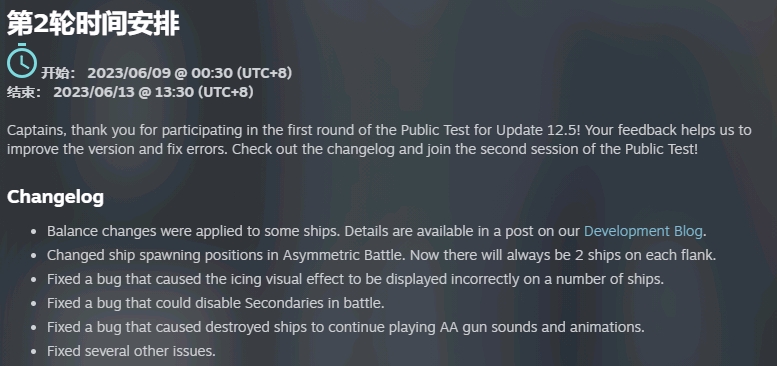Image resolution: width=777 pixels, height=366 pixels.
Task: Select the balance changes bullet item
Action: pos(377,231)
